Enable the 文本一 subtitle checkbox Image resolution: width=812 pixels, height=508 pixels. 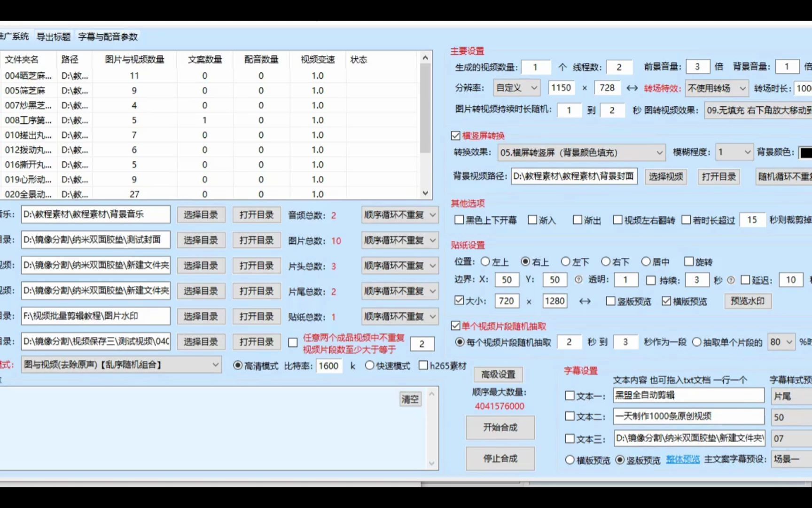[x=570, y=396]
